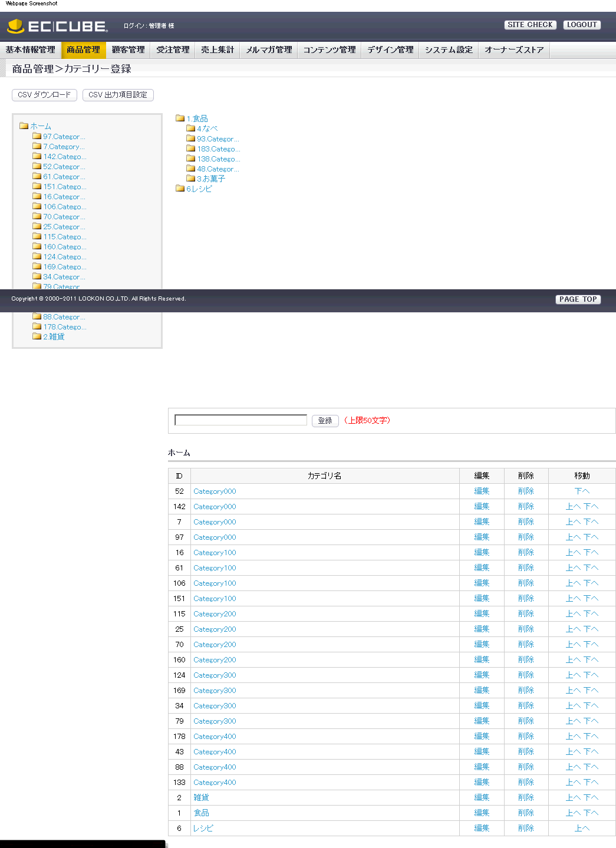
Task: Focus the category name input field
Action: pyautogui.click(x=241, y=420)
